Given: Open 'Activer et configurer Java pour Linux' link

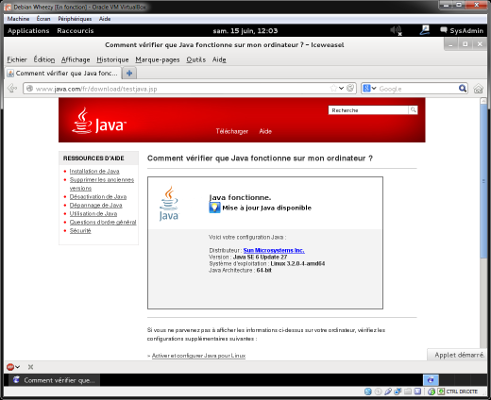Looking at the screenshot, I should pos(199,356).
